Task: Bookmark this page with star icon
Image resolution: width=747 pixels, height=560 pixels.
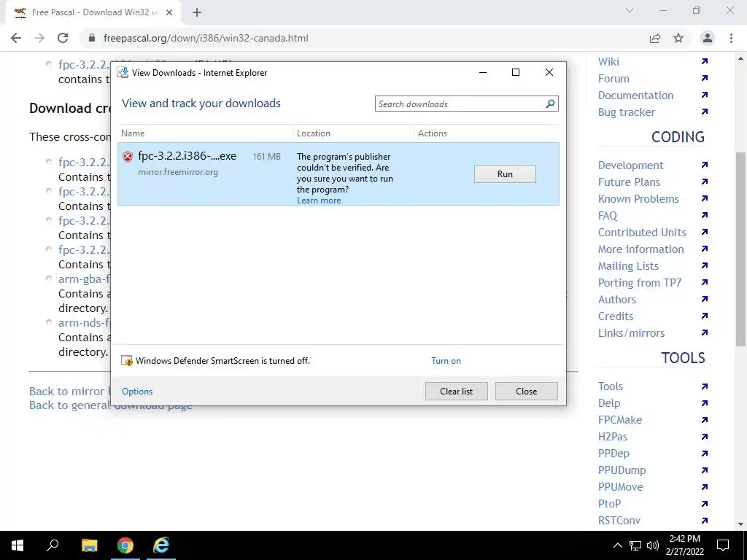Action: click(678, 38)
